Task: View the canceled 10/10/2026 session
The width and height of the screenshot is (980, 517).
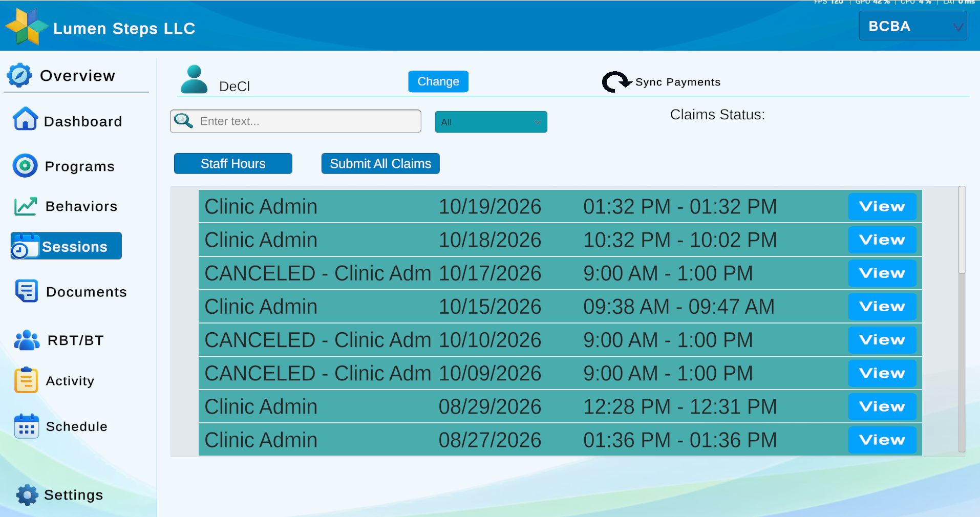Action: tap(882, 339)
